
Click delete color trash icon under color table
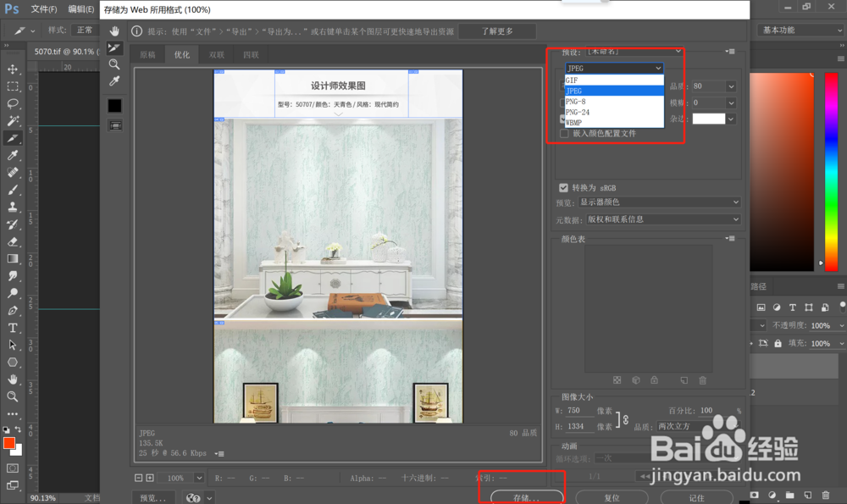703,380
